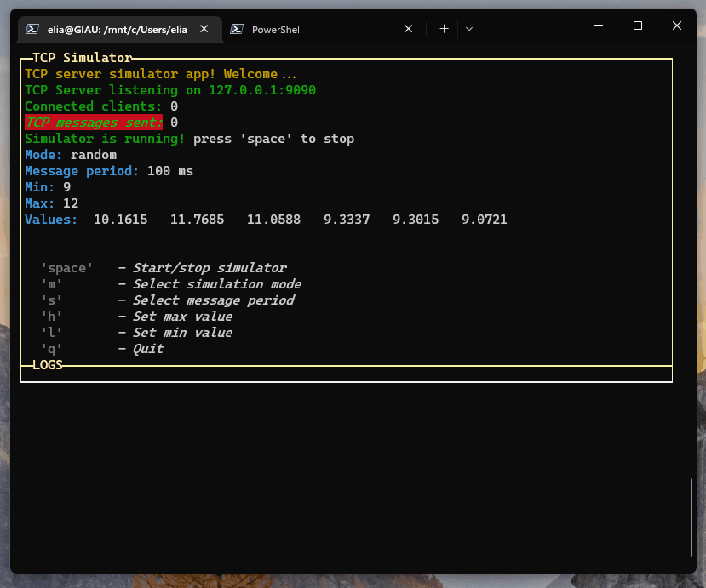This screenshot has height=588, width=706.
Task: Close the elia@GIAU tab
Action: [204, 29]
